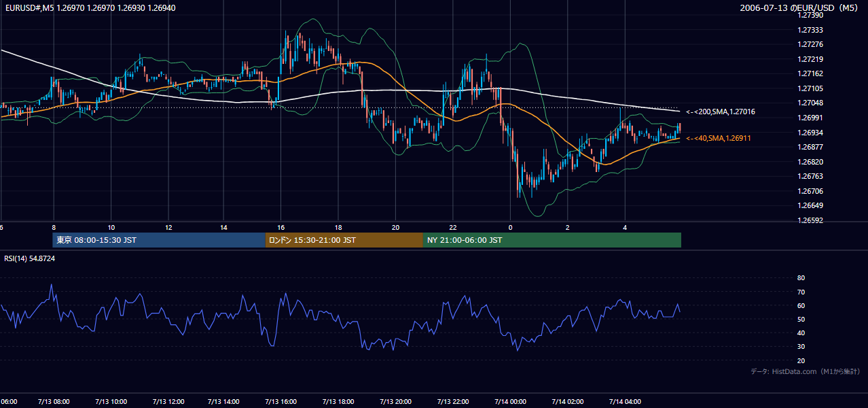Click price axis label 1.27333

click(x=811, y=30)
